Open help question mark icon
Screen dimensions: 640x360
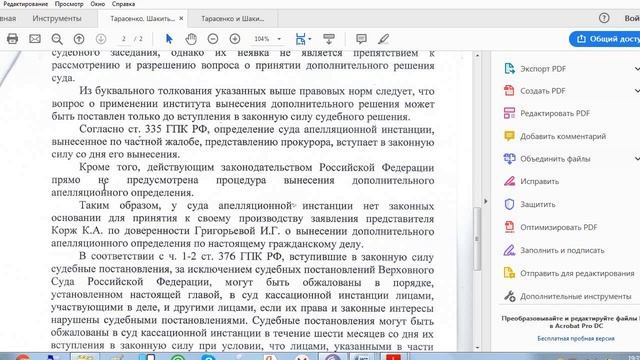tap(604, 18)
